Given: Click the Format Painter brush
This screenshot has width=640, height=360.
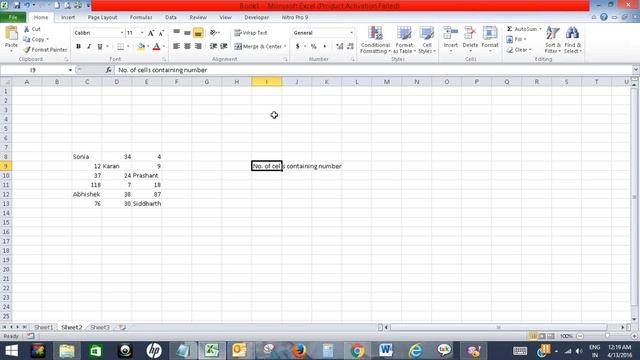Looking at the screenshot, I should click(x=27, y=49).
